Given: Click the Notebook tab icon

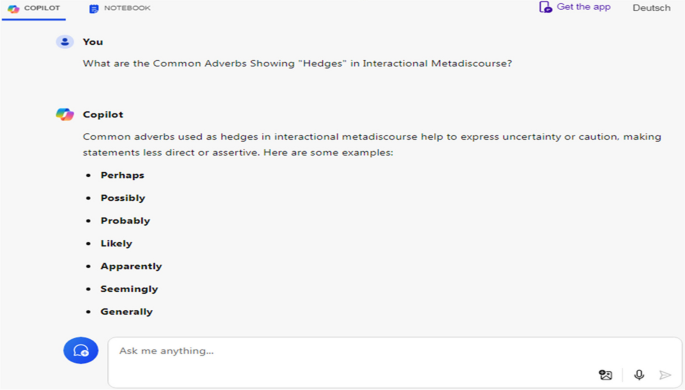Looking at the screenshot, I should click(93, 8).
